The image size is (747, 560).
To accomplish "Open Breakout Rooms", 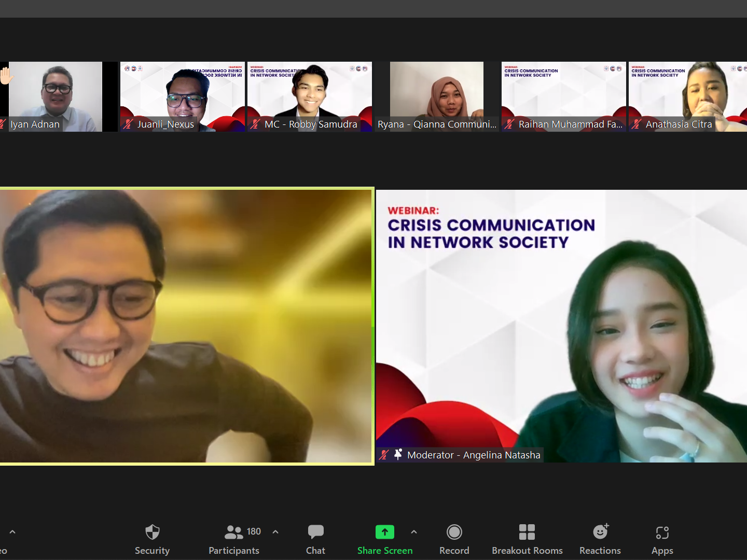I will coord(527,539).
